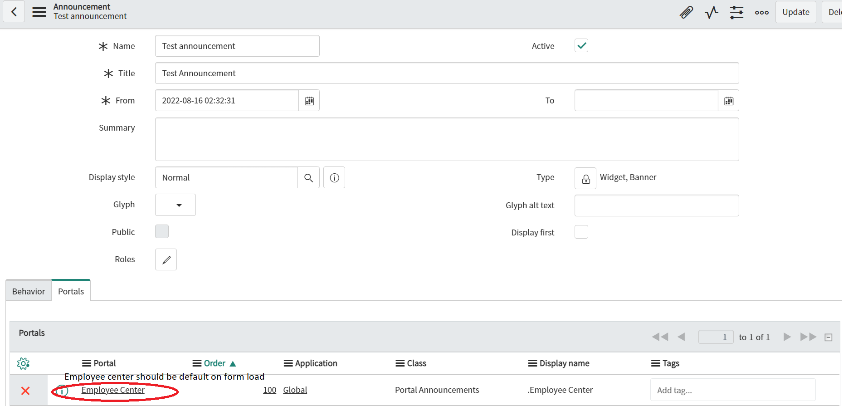This screenshot has width=868, height=406.
Task: Open the activity stream pulse icon
Action: point(712,12)
